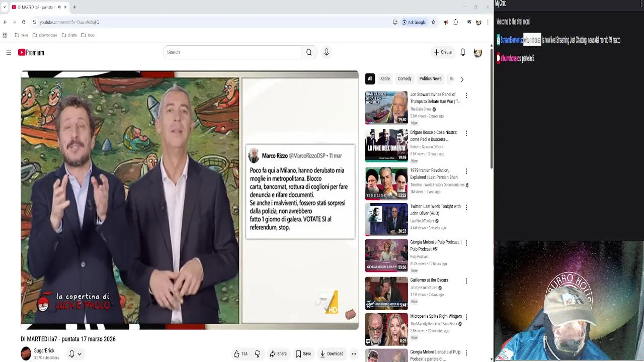644x362 pixels.
Task: Open options for Micropenis Splits Right-Wingers video
Action: pyautogui.click(x=466, y=317)
